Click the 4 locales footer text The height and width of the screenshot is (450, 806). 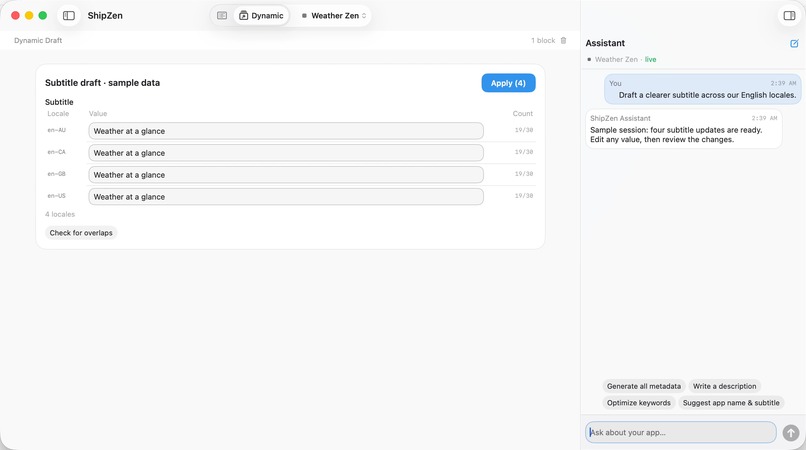[x=60, y=214]
